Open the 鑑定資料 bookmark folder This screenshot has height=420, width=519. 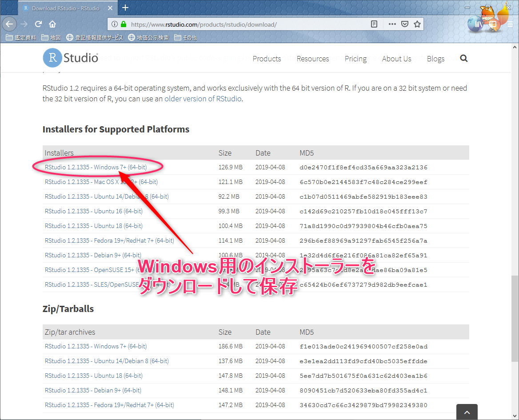coord(21,37)
